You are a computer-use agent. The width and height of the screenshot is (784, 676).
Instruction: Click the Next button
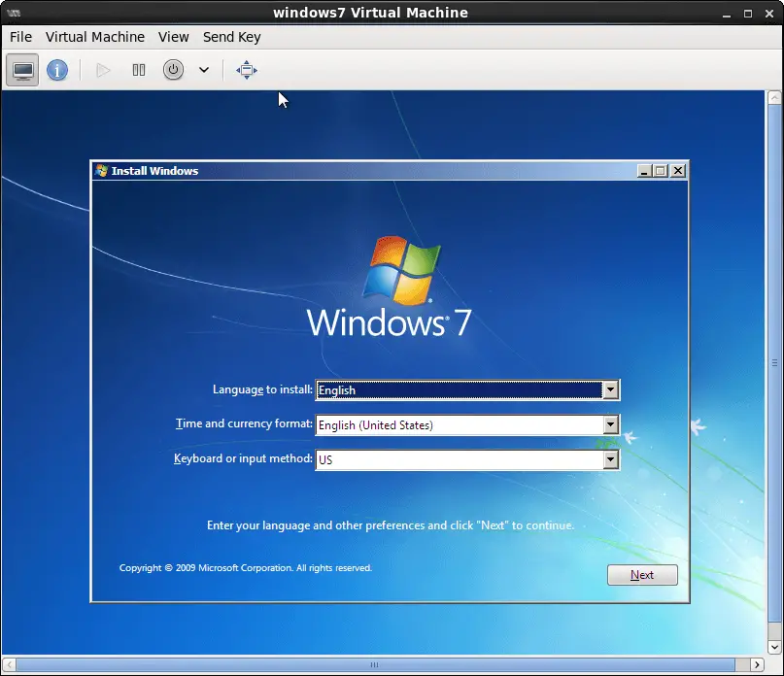tap(642, 575)
